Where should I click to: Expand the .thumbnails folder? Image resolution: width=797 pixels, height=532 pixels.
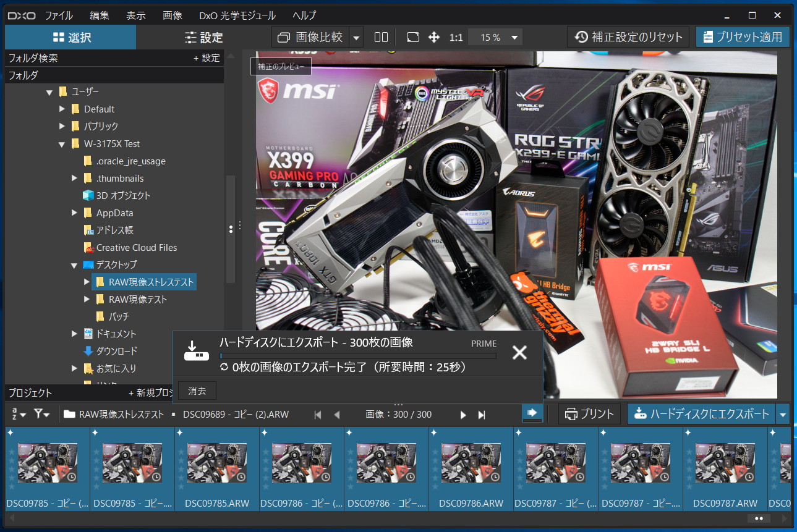(74, 179)
